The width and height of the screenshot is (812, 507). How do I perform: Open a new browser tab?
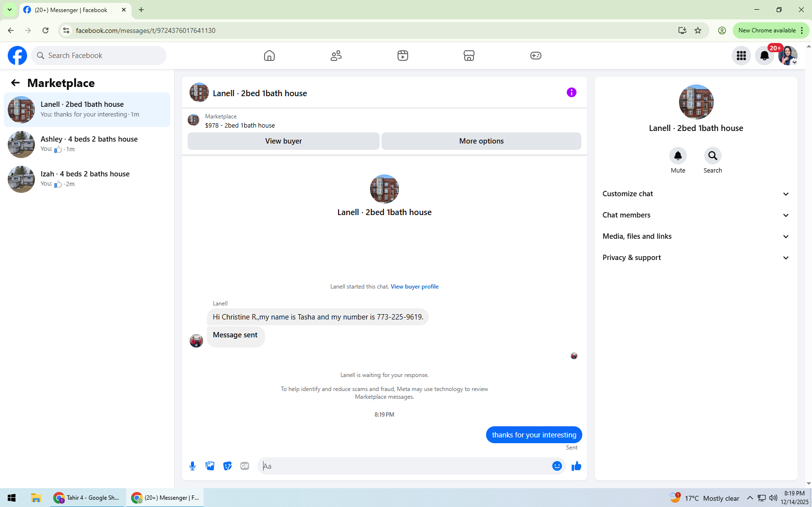(141, 10)
